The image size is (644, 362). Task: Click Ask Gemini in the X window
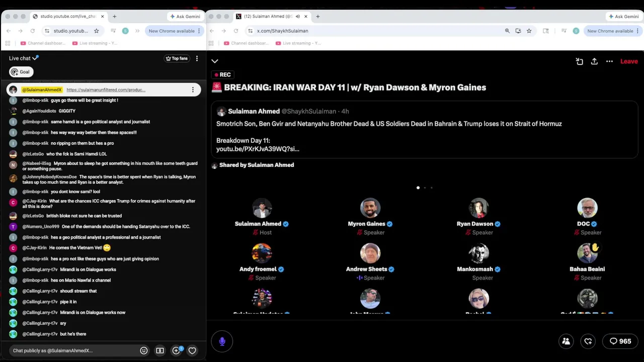(x=623, y=16)
